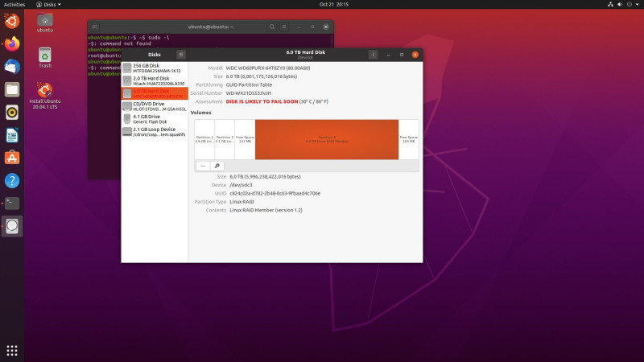
Task: Open Rhythmbox from the dock
Action: (x=12, y=112)
